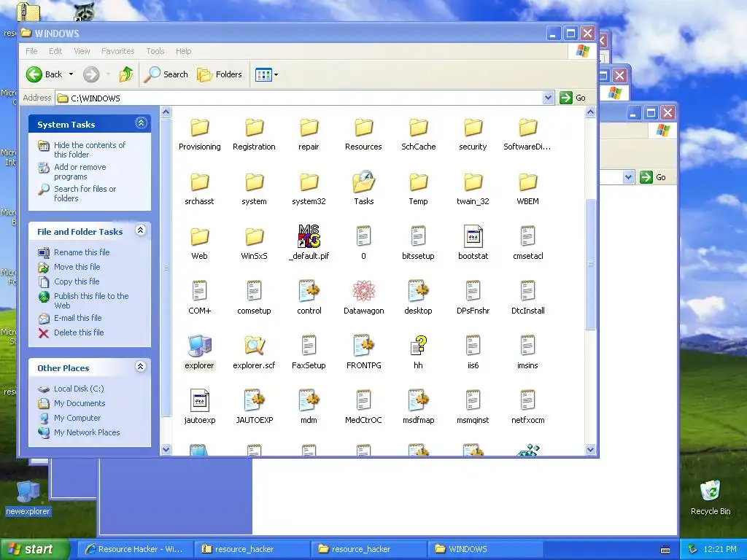Click the file list scroll up arrow

click(590, 112)
